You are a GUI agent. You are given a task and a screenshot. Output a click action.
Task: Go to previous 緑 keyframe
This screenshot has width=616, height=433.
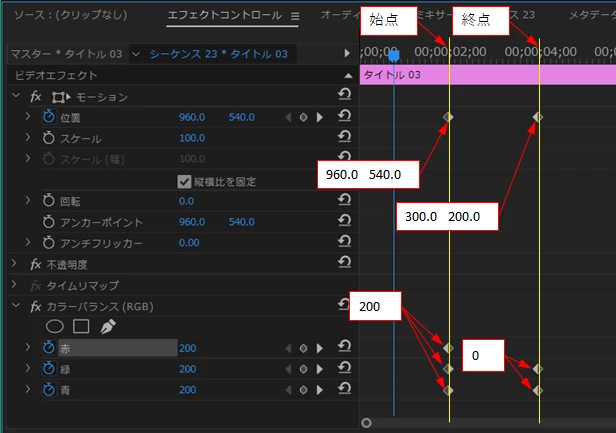[288, 369]
